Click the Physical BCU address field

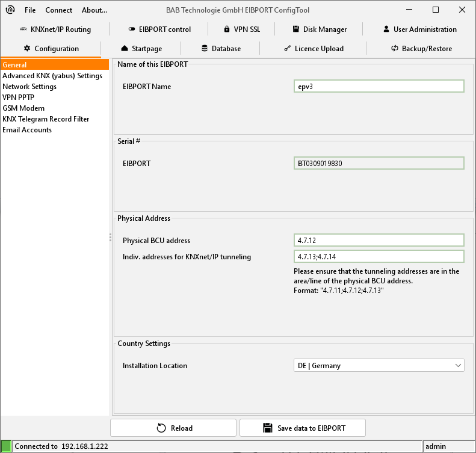tap(379, 241)
